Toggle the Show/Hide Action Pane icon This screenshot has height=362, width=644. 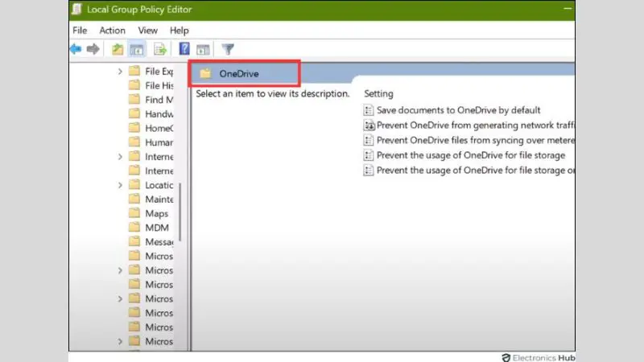(203, 50)
